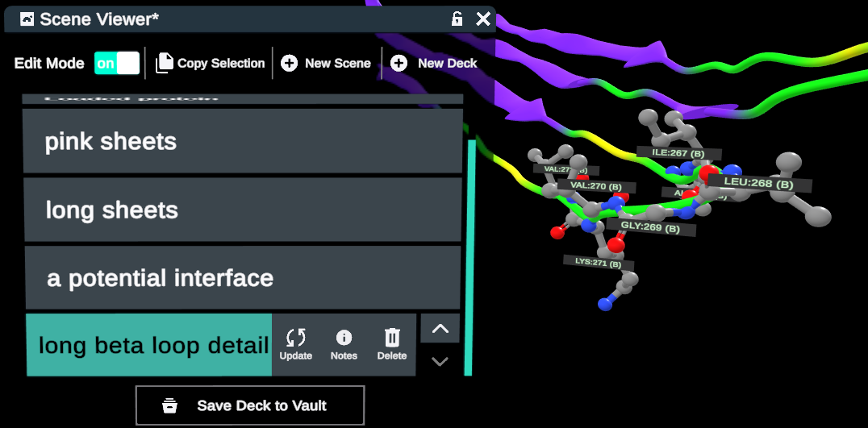Viewport: 868px width, 428px height.
Task: Select the pink sheets scene
Action: point(242,141)
